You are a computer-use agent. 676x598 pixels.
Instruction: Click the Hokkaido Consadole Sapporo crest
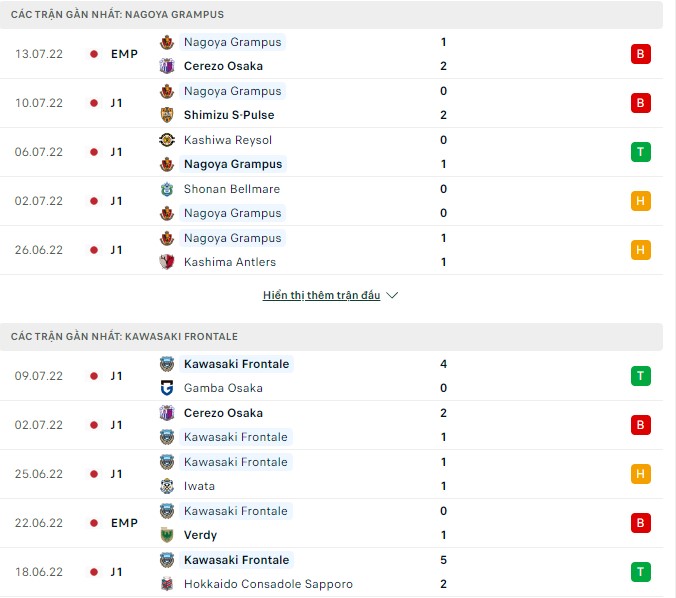point(167,584)
